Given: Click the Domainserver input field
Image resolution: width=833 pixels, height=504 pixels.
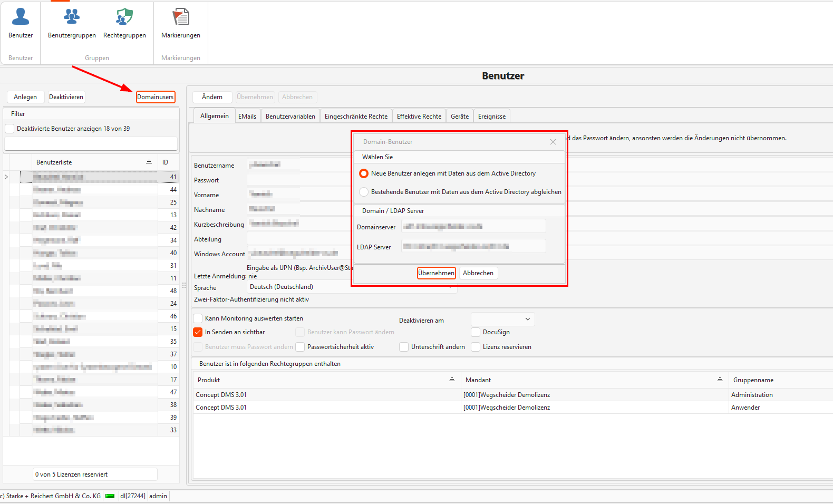Looking at the screenshot, I should coord(473,227).
